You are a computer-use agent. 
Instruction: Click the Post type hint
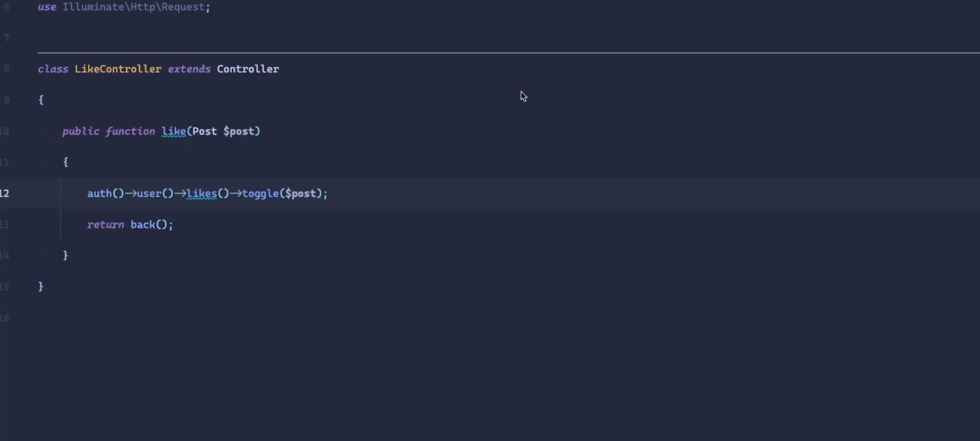coord(204,131)
